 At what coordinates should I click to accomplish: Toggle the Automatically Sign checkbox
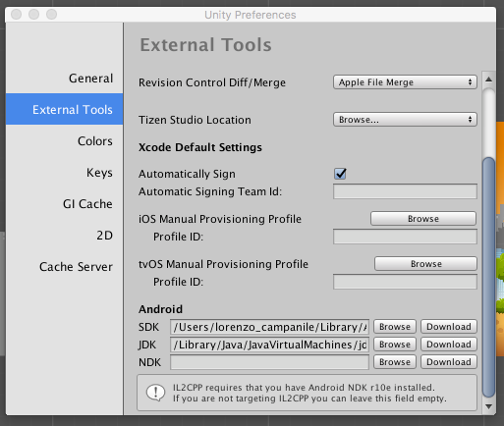click(x=340, y=174)
